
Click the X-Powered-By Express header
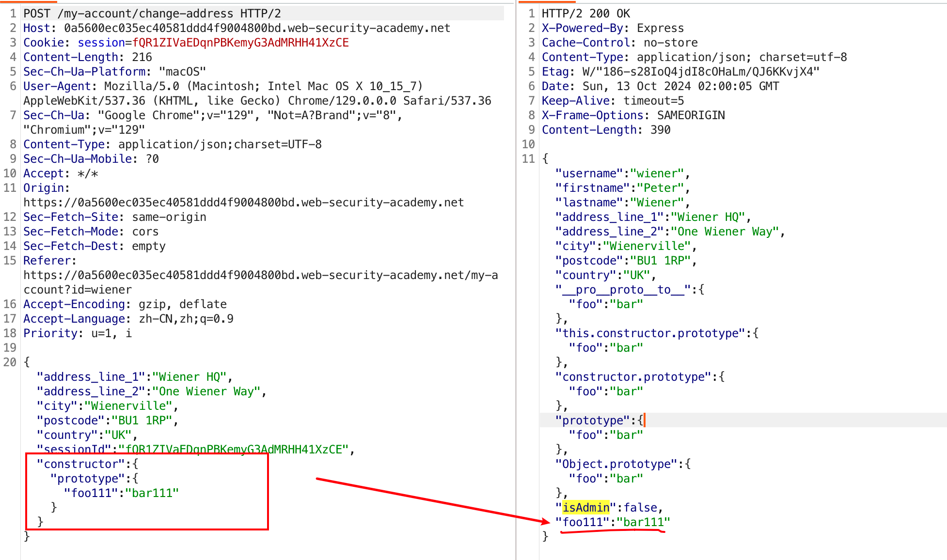point(613,28)
